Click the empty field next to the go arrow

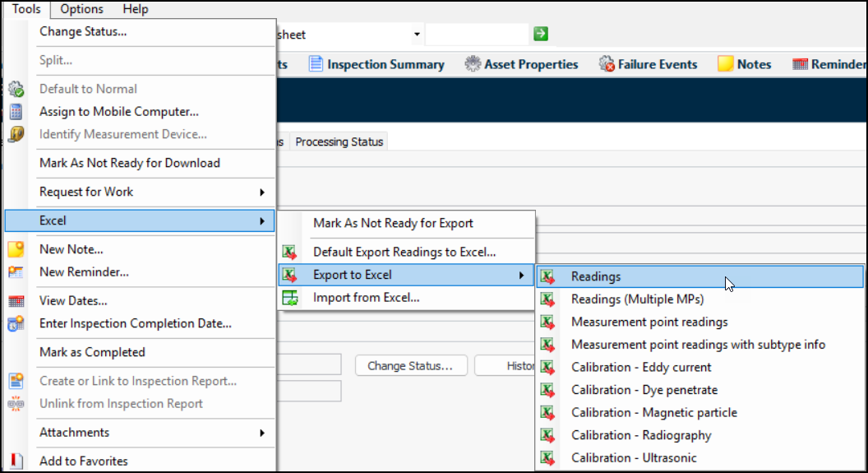477,35
